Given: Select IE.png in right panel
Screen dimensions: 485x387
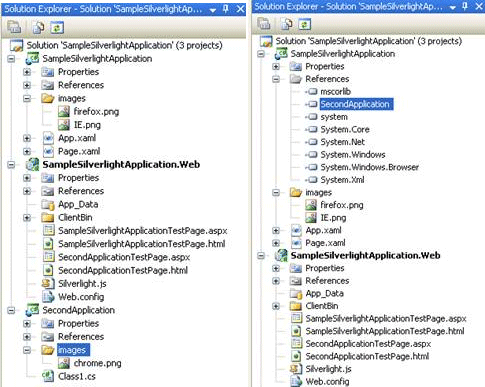Looking at the screenshot, I should click(333, 218).
